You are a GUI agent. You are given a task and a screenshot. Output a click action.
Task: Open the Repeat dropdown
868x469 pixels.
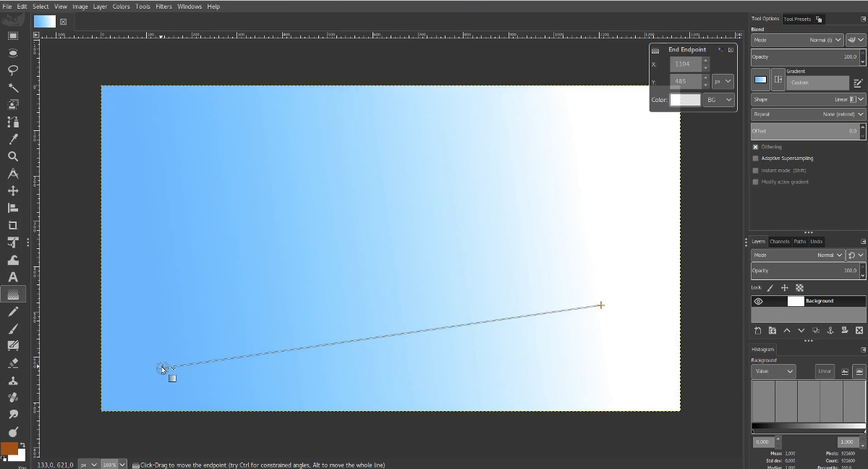click(808, 114)
